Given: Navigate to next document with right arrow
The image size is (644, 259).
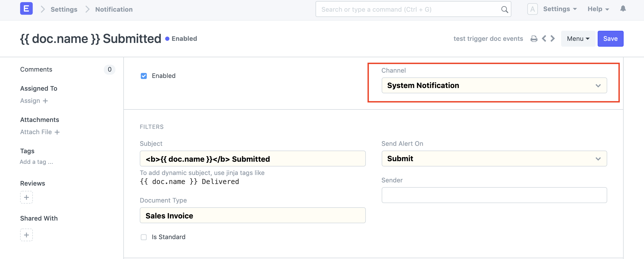Looking at the screenshot, I should [x=552, y=38].
